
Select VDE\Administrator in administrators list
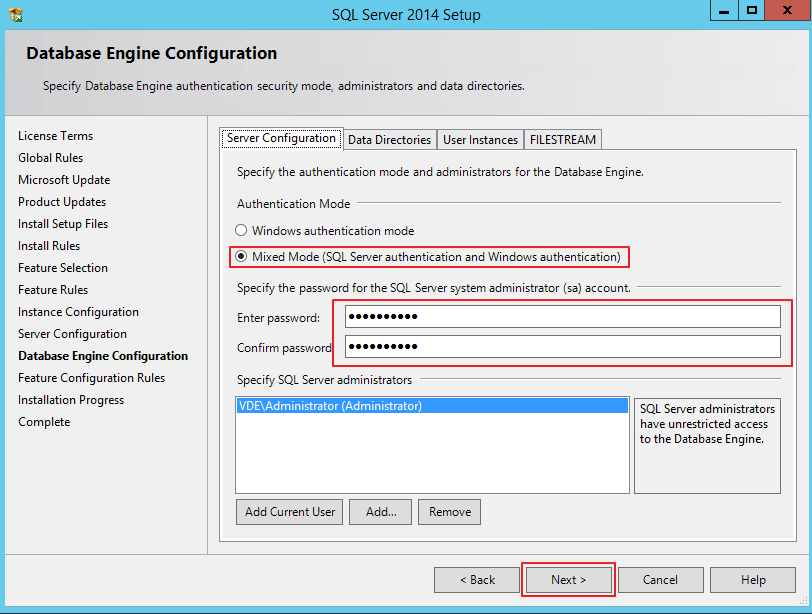(432, 405)
